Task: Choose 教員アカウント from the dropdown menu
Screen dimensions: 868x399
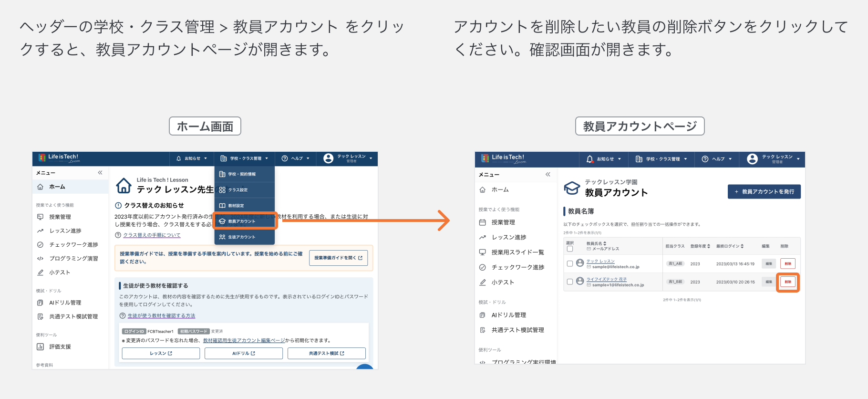Action: pyautogui.click(x=245, y=221)
